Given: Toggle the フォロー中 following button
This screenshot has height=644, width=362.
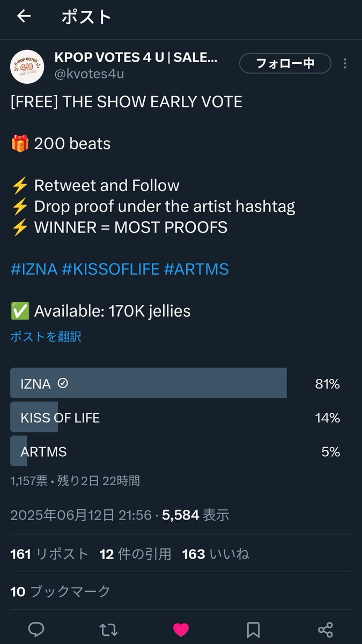Looking at the screenshot, I should pos(285,63).
